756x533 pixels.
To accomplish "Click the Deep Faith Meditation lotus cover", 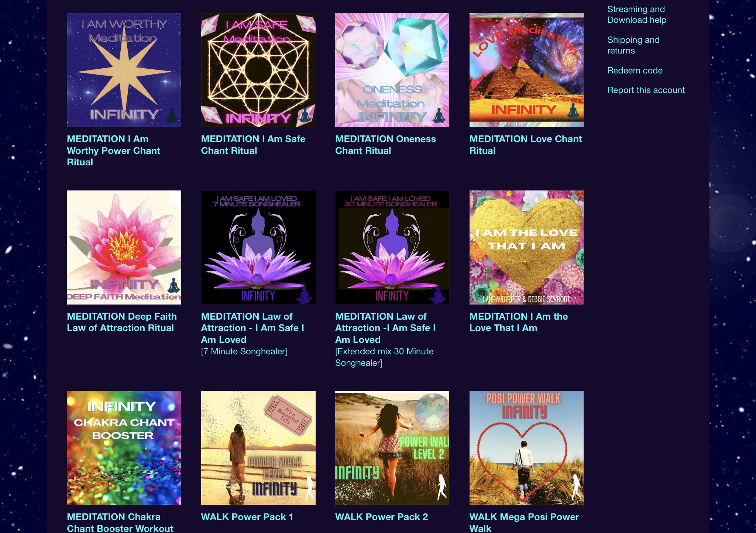I will point(124,247).
